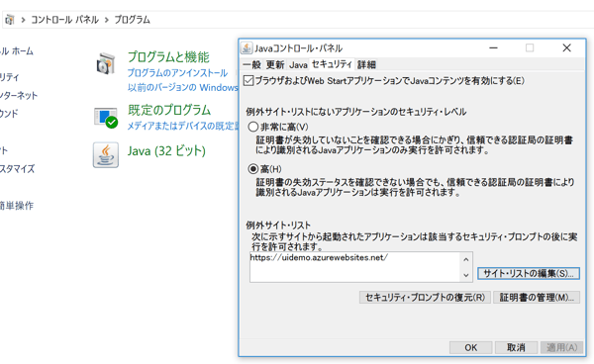Viewport: 594px width, 364px height.
Task: Click the 取消 button
Action: [x=516, y=347]
